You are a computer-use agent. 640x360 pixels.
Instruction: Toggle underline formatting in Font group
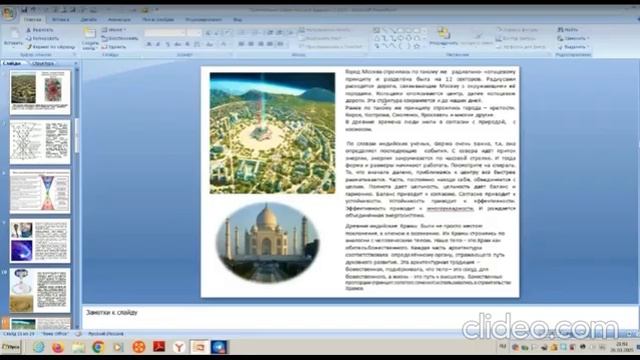coord(168,44)
